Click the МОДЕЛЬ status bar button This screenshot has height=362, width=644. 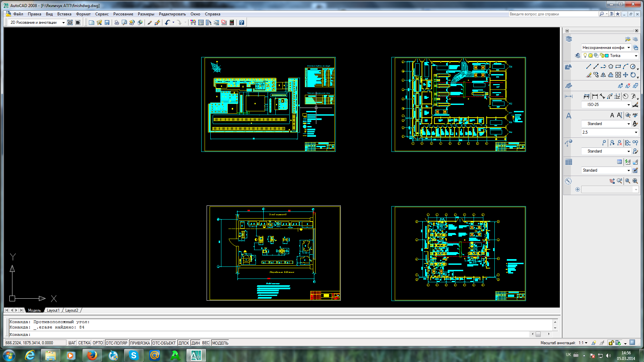pyautogui.click(x=220, y=343)
